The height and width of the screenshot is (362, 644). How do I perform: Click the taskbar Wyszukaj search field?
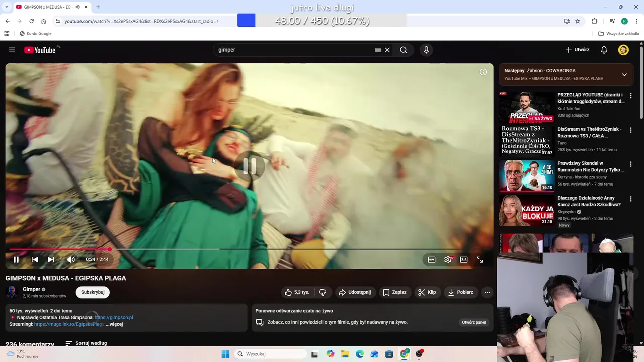point(271,354)
